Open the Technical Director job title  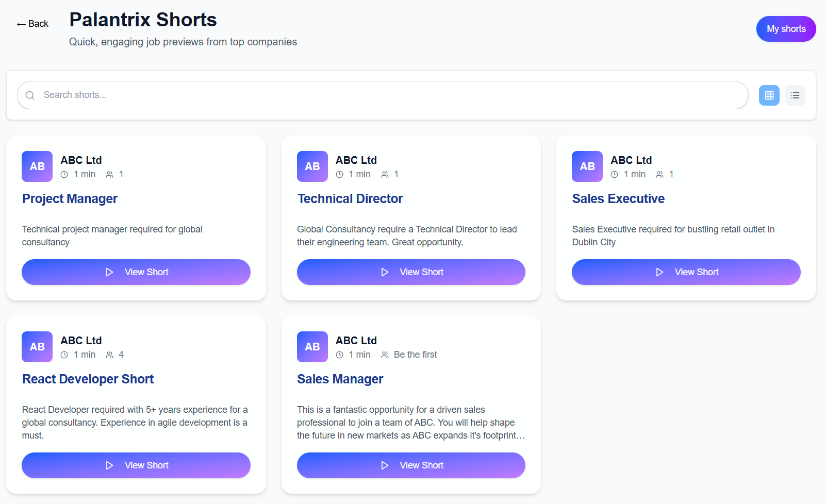click(350, 199)
